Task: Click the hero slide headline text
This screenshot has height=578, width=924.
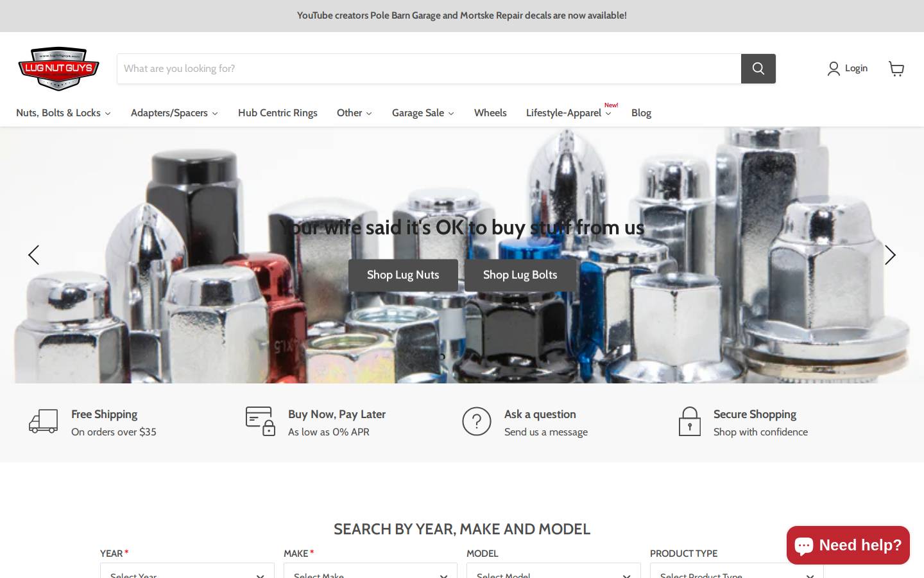Action: point(462,227)
